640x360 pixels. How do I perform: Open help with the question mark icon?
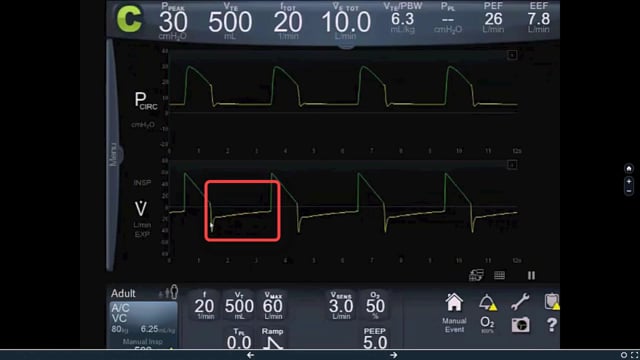551,325
